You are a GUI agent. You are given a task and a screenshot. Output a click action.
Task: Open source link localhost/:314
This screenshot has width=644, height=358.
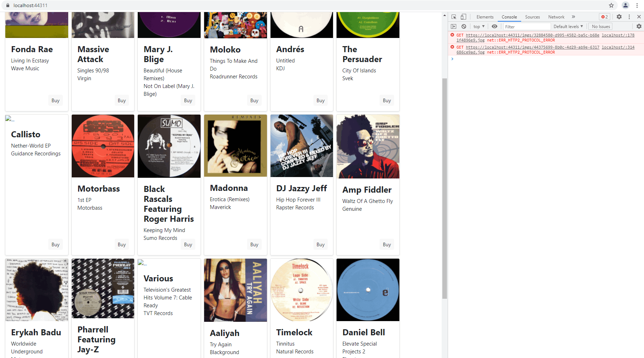[x=618, y=47]
